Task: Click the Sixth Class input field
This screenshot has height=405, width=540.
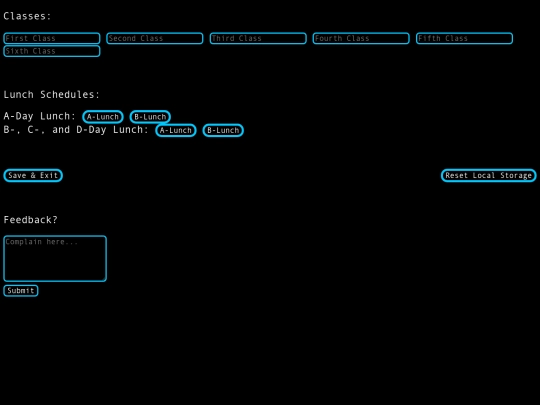Action: (52, 51)
